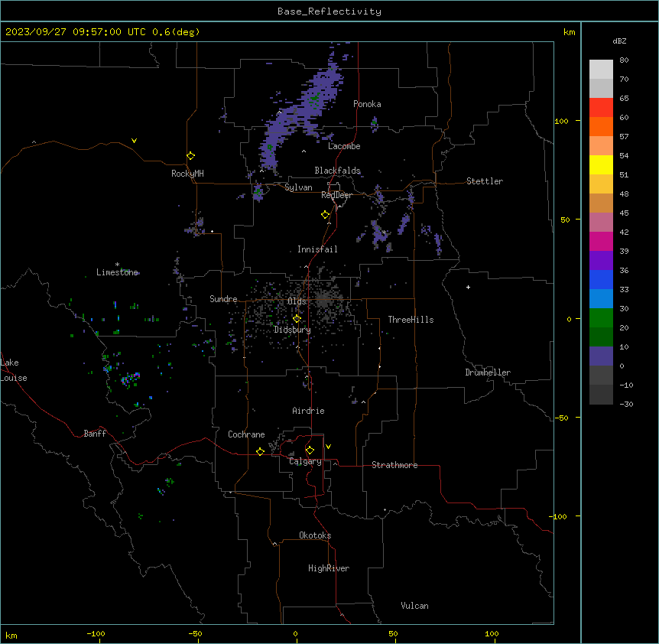The image size is (659, 644).
Task: Click the Limestone label
Action: [x=117, y=272]
